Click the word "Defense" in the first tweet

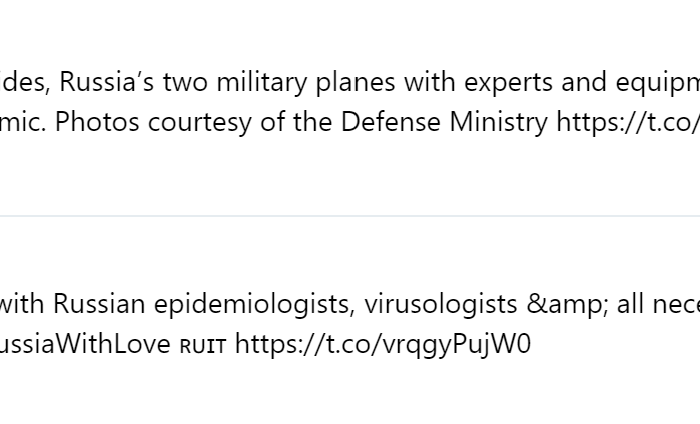pyautogui.click(x=391, y=122)
